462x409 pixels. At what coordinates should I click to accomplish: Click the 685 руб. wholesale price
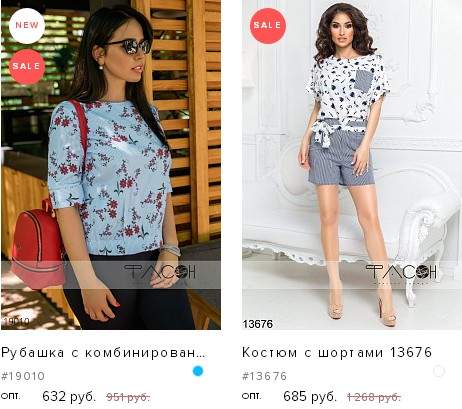310,396
